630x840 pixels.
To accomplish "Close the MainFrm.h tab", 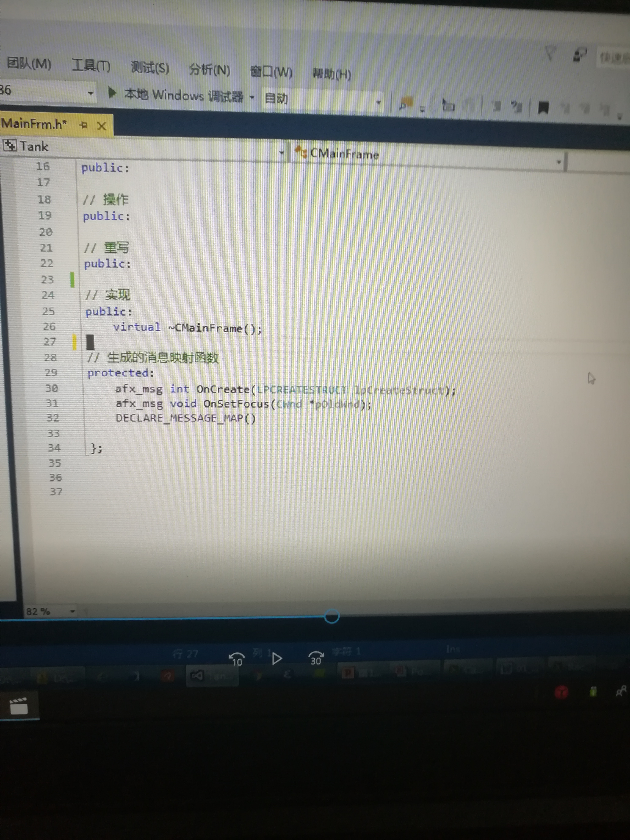I will click(101, 126).
